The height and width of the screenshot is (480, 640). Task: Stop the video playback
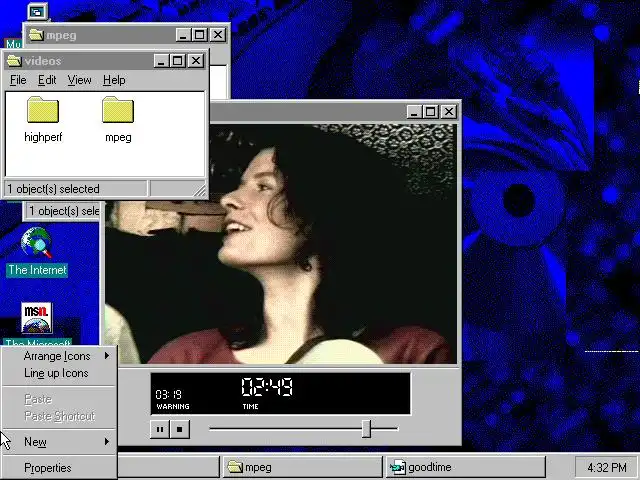[x=180, y=429]
